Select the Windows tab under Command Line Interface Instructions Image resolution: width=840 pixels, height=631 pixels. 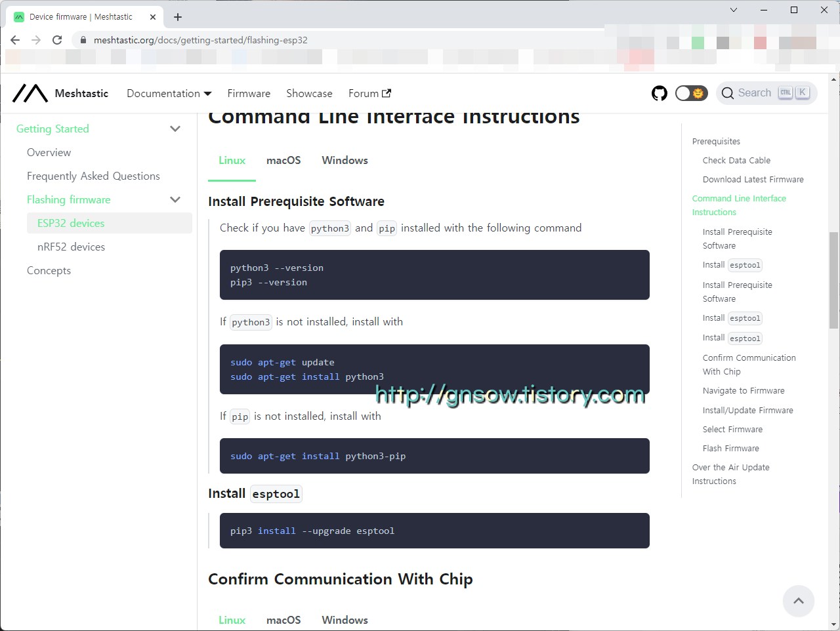coord(345,160)
